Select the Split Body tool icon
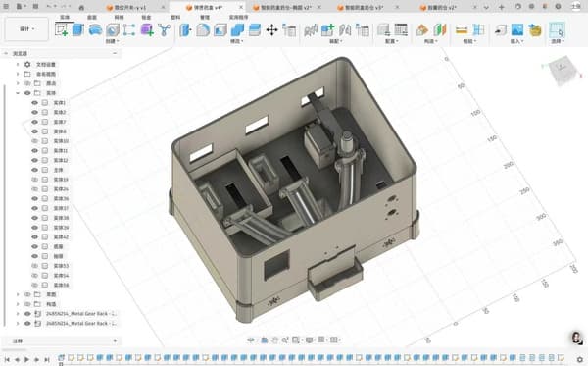Viewport: 588px width, 366px height. 255,29
